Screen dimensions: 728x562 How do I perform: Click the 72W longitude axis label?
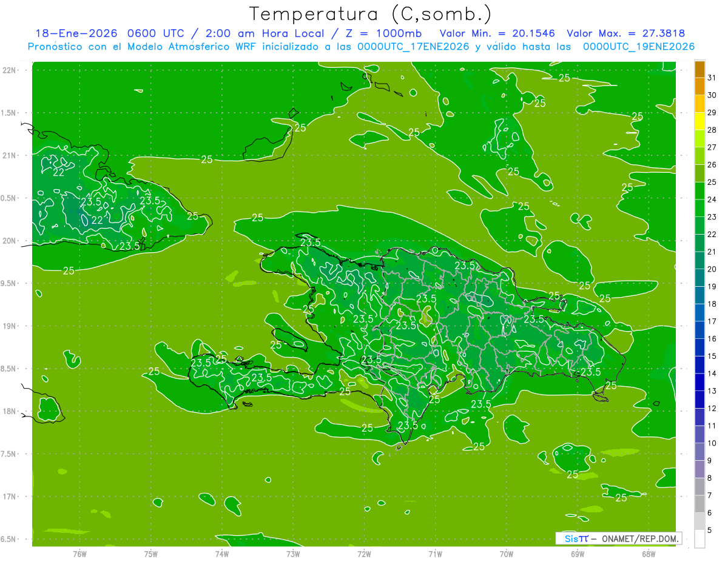pyautogui.click(x=364, y=554)
